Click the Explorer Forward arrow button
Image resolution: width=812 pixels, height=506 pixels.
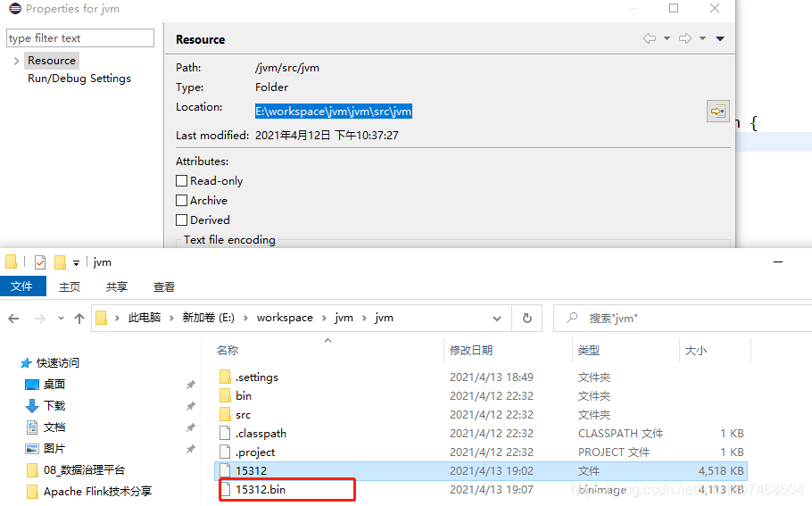(x=40, y=319)
